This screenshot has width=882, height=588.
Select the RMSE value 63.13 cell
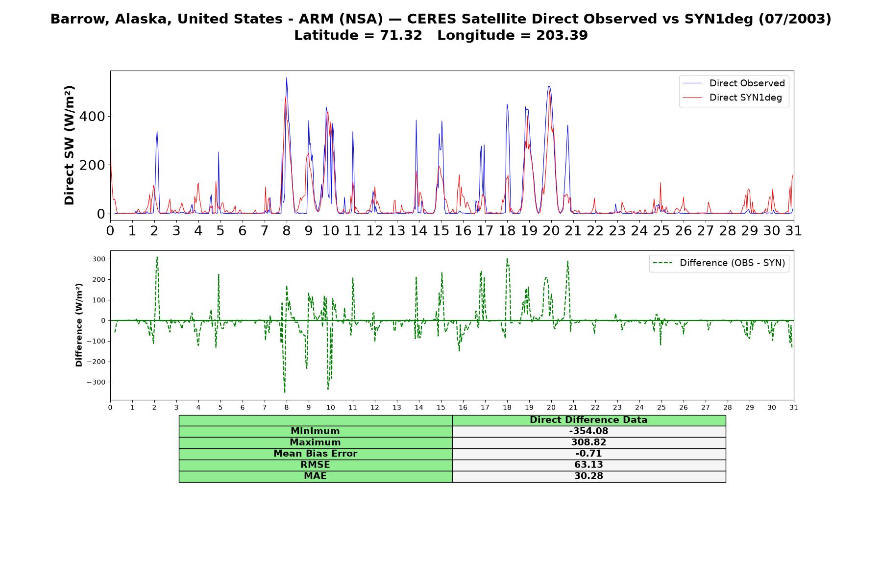(589, 465)
